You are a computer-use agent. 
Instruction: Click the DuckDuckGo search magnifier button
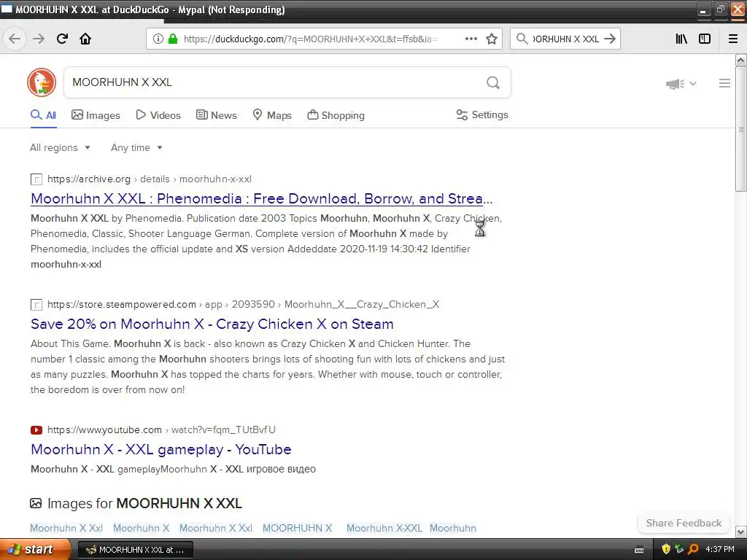tap(493, 82)
